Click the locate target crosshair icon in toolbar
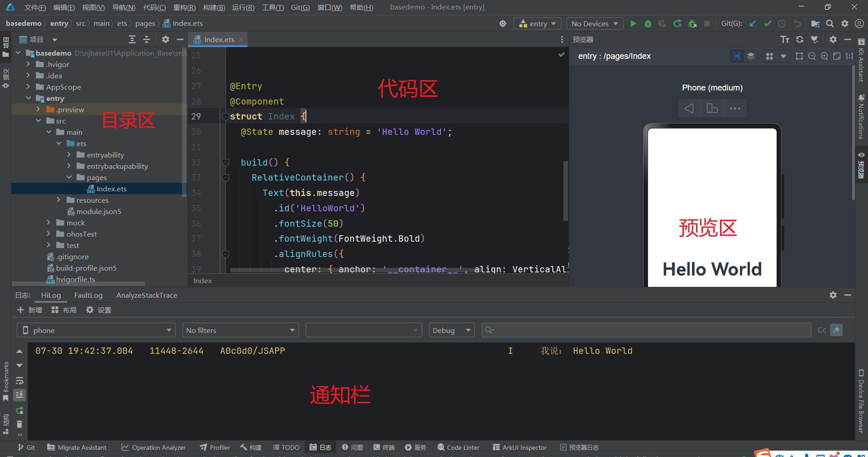Image resolution: width=868 pixels, height=457 pixels. click(503, 24)
